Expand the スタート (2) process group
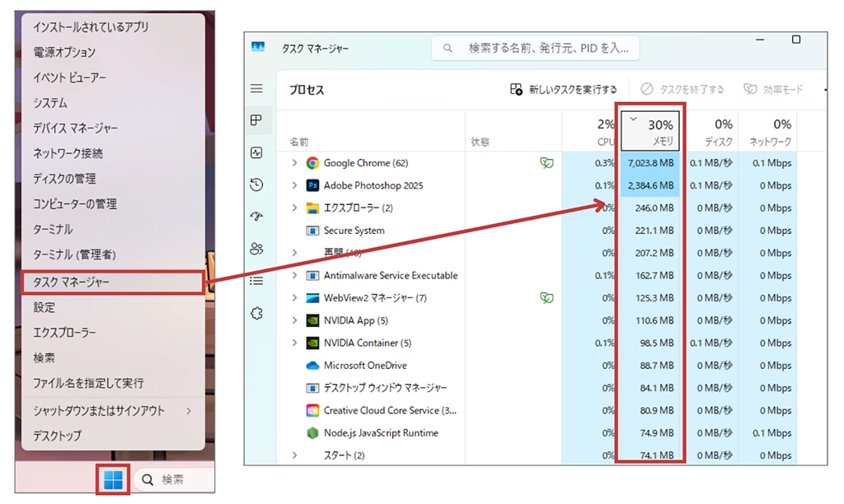 [x=294, y=455]
